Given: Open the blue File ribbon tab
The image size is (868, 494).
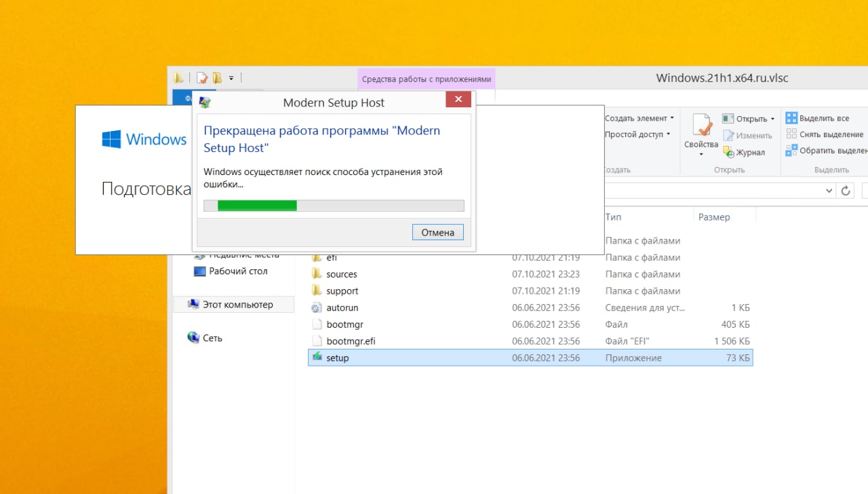Looking at the screenshot, I should 182,97.
